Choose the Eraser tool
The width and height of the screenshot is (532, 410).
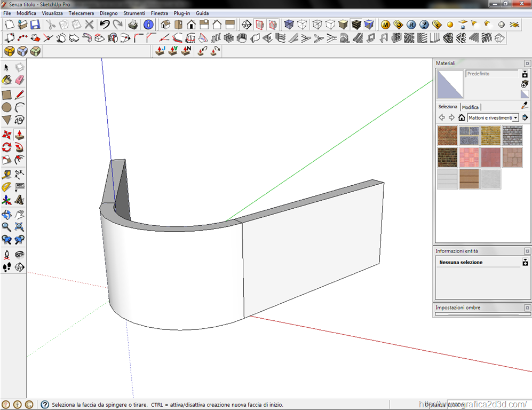(x=20, y=80)
